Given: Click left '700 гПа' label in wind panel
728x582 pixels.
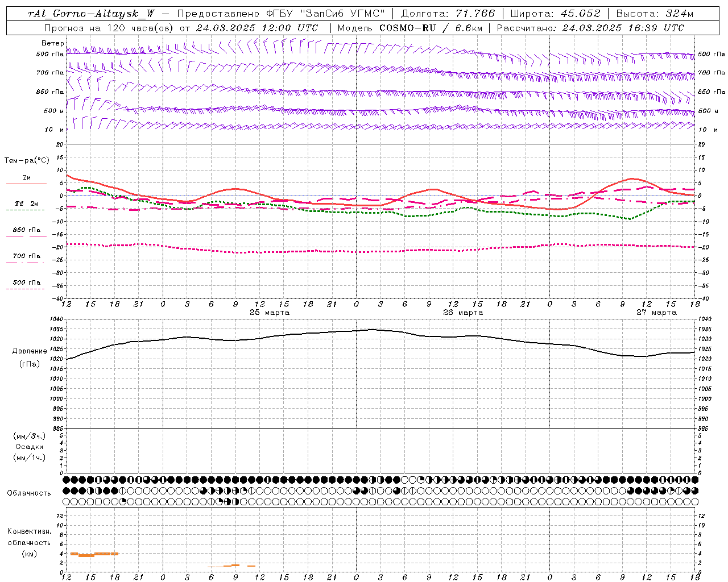Looking at the screenshot, I should coord(50,73).
